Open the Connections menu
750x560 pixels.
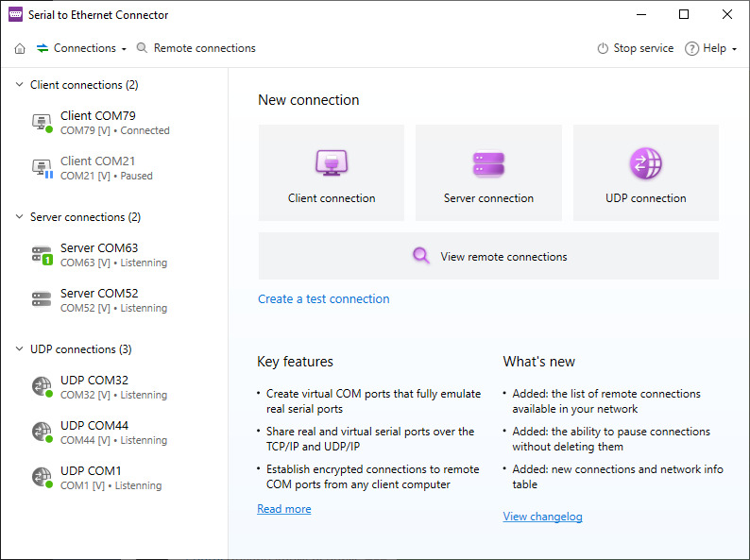click(x=81, y=48)
